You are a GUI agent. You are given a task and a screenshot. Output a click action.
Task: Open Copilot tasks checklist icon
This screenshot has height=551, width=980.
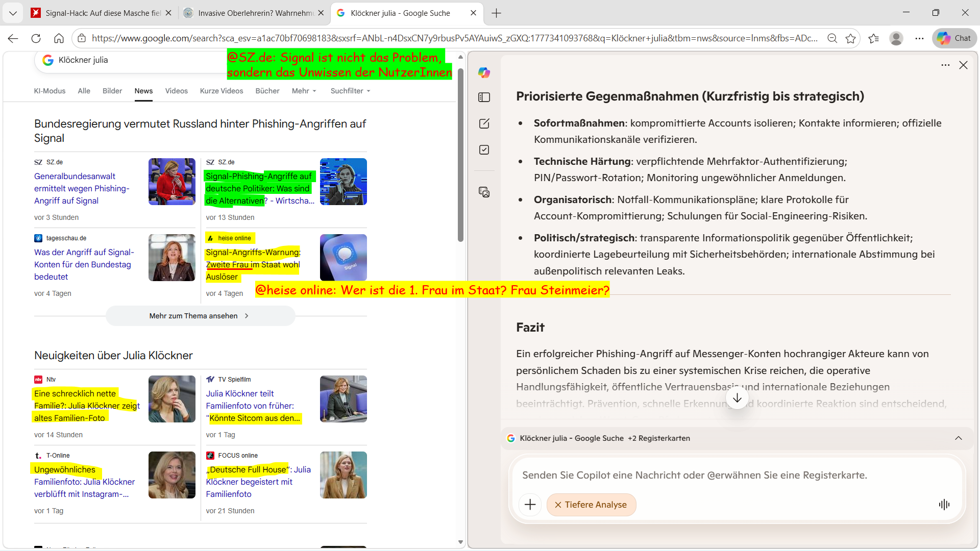coord(484,150)
